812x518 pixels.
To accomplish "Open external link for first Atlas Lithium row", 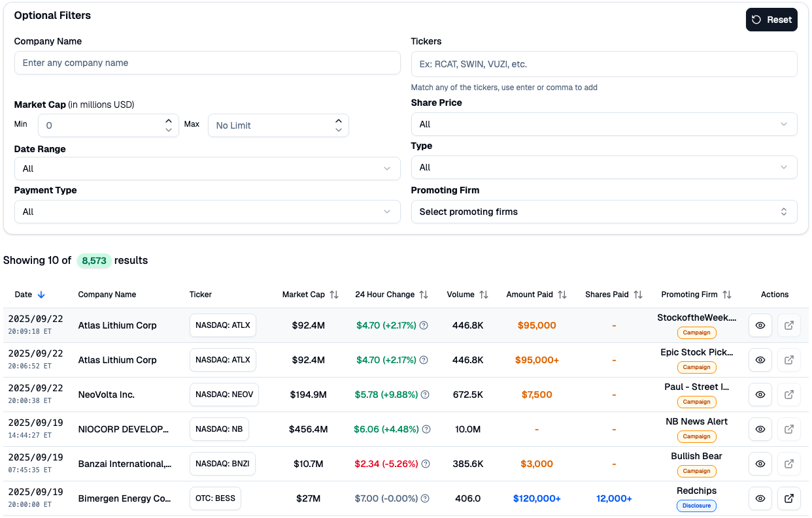I will pyautogui.click(x=789, y=325).
